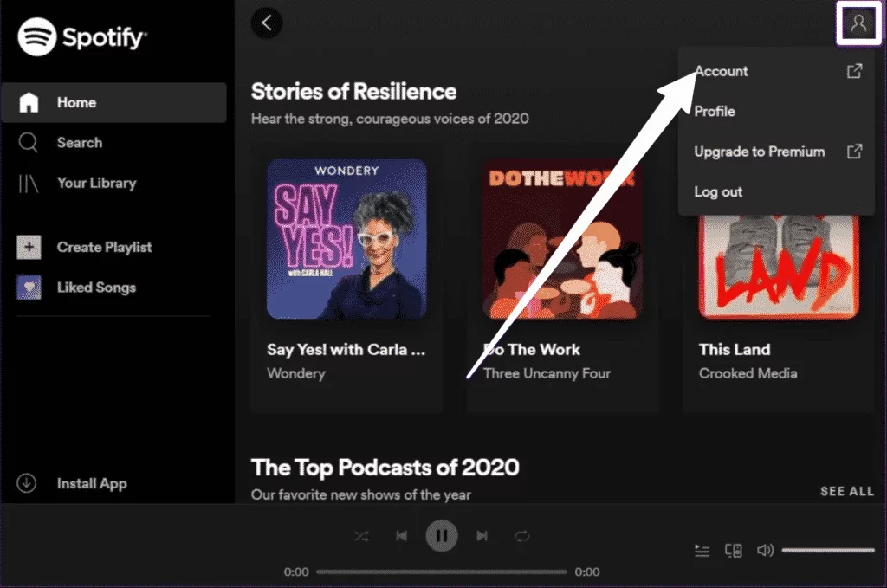Image resolution: width=887 pixels, height=588 pixels.
Task: Open The Top Podcasts of 2020 heading
Action: [385, 468]
